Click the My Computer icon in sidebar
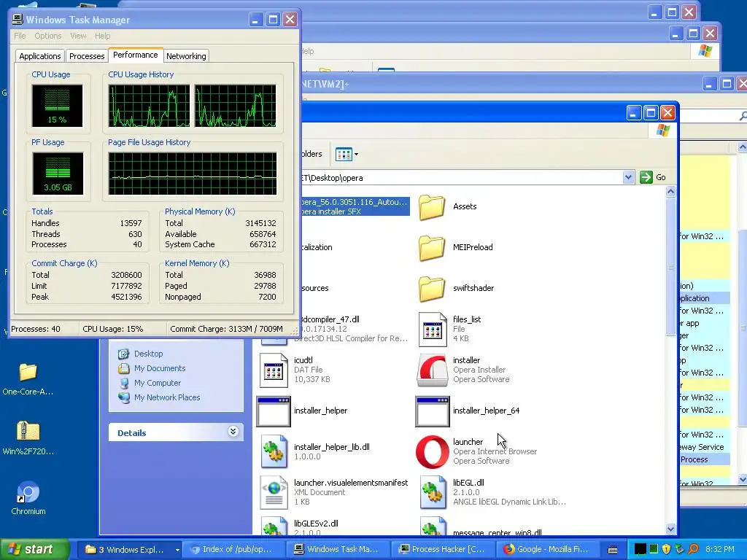 [124, 384]
